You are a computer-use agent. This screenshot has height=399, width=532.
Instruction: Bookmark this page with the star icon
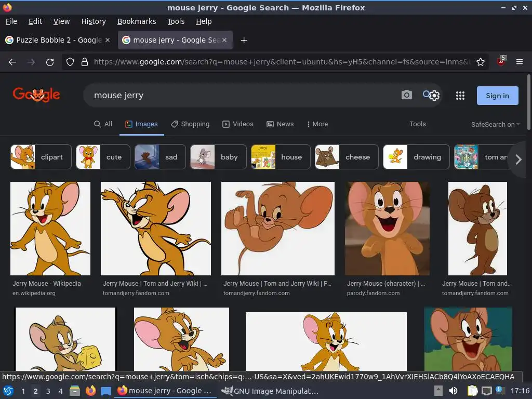click(x=481, y=62)
